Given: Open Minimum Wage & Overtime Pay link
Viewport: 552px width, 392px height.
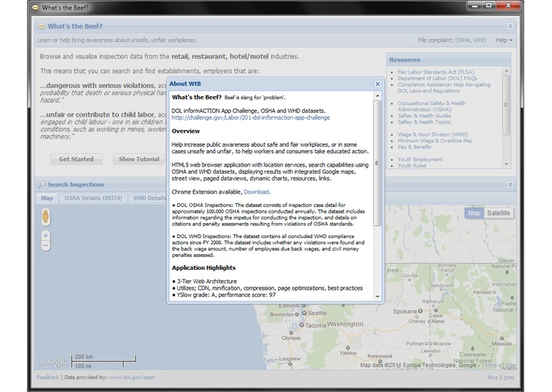Looking at the screenshot, I should [x=434, y=140].
